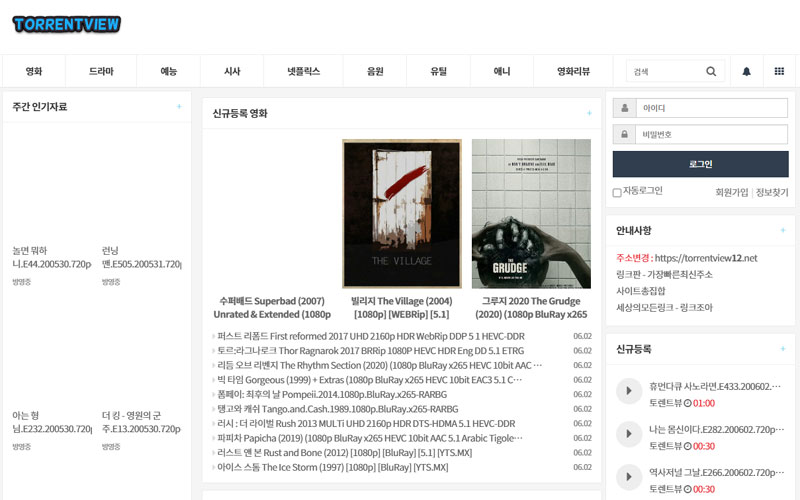This screenshot has height=500, width=800.
Task: Open The Grudge movie poster
Action: [531, 214]
